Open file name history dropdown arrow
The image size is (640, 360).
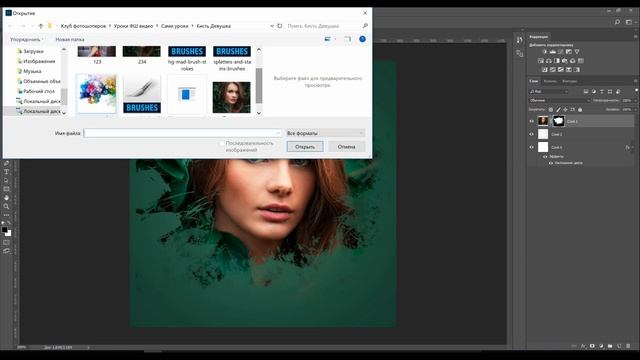click(278, 133)
